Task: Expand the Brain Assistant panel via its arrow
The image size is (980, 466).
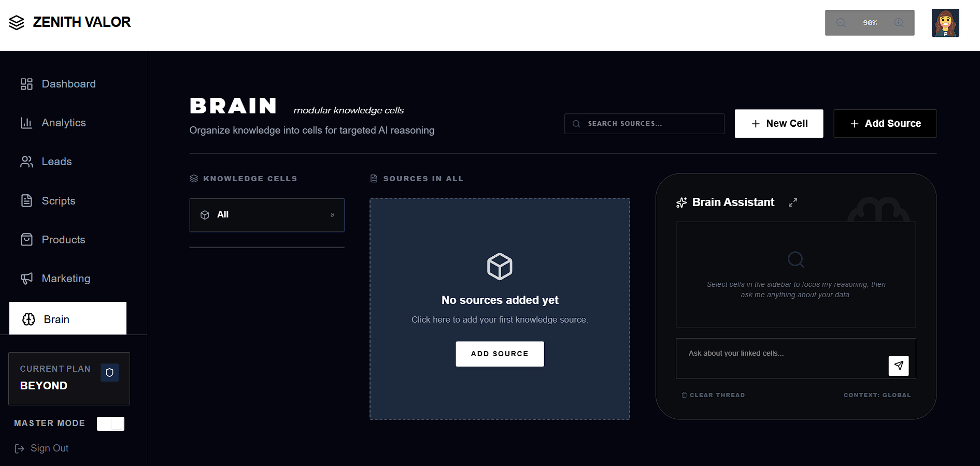Action: point(793,202)
